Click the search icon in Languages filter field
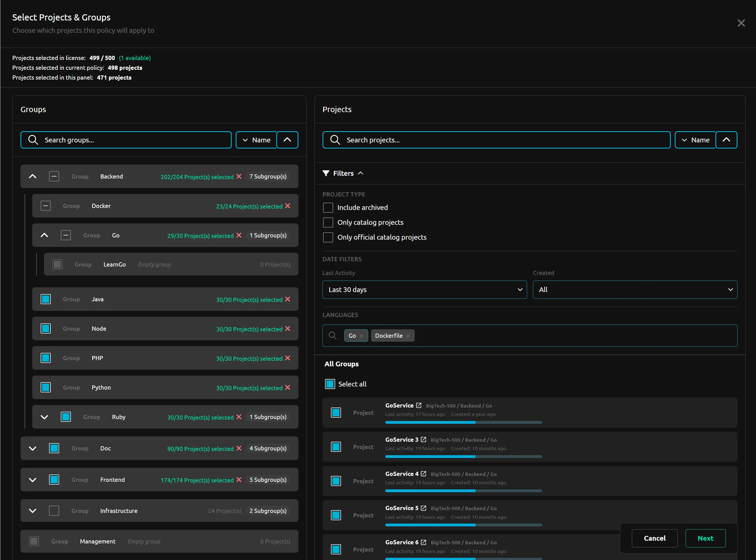756x560 pixels. pyautogui.click(x=332, y=335)
